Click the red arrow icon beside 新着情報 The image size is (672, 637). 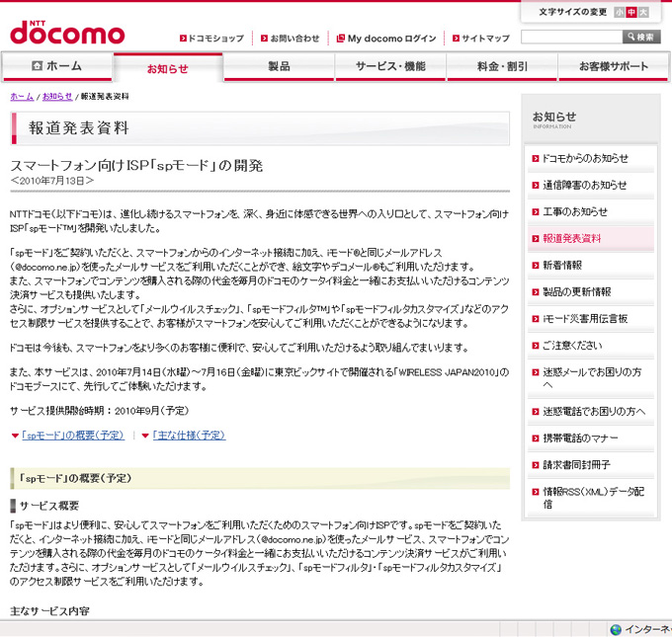coord(536,266)
